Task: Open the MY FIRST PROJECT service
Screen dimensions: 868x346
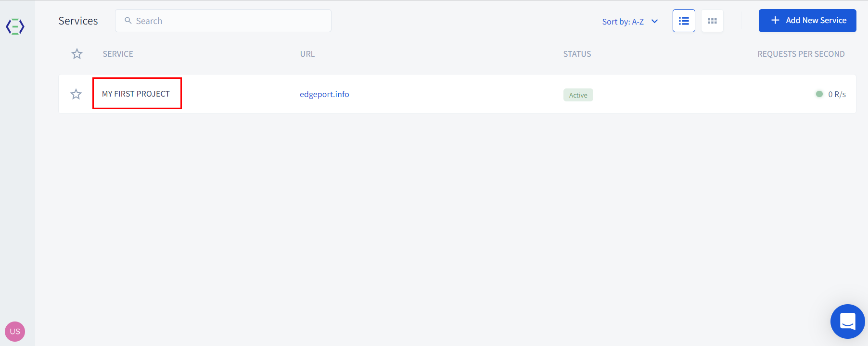Action: pos(136,94)
